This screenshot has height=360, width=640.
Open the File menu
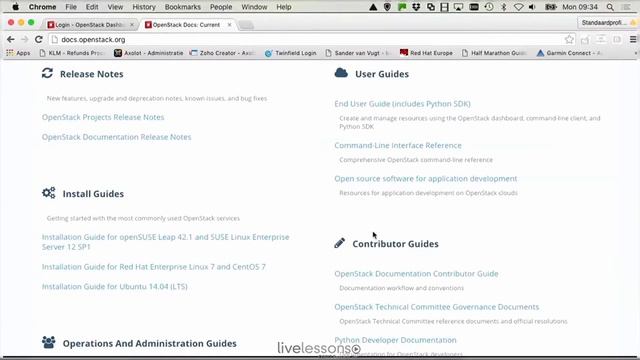[x=71, y=7]
